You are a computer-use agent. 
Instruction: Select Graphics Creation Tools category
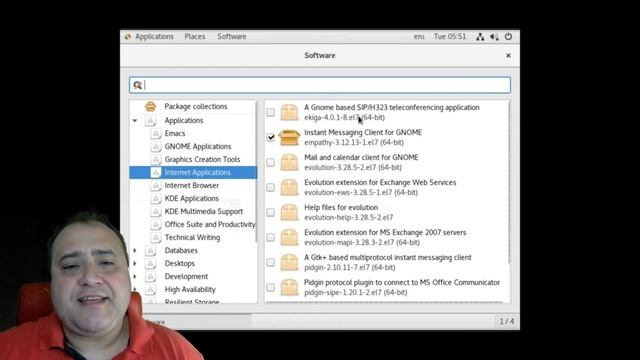coord(202,159)
